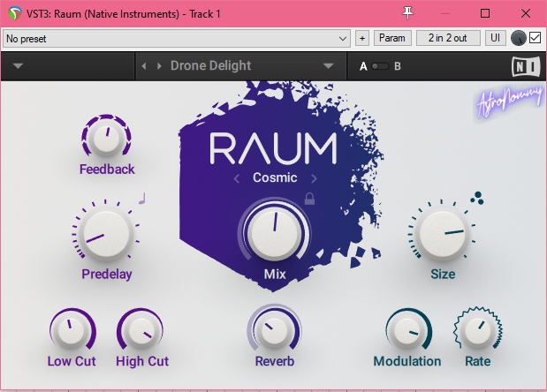Click the UI button
This screenshot has width=547, height=392.
click(497, 38)
